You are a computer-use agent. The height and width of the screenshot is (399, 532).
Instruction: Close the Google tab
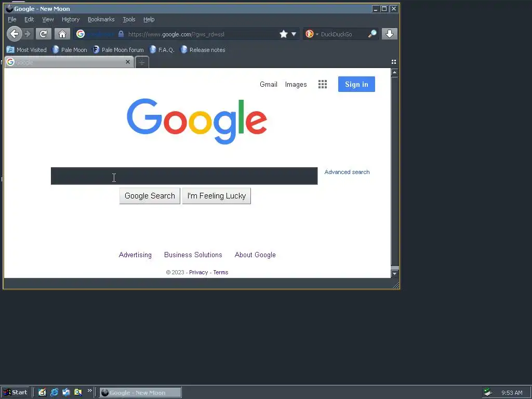[x=128, y=62]
